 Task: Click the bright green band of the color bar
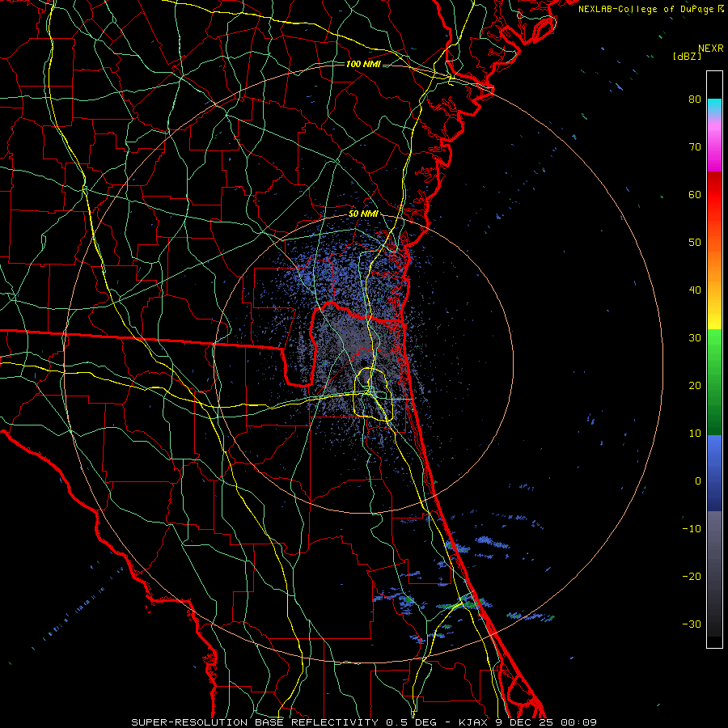pos(714,344)
